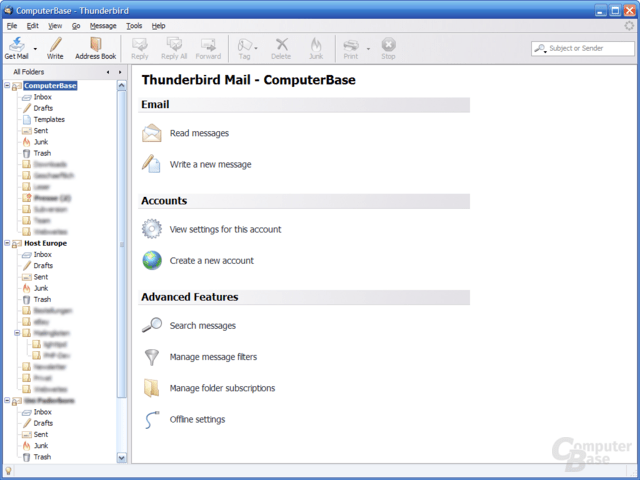Click the Reply toolbar icon
The image size is (640, 480).
140,44
